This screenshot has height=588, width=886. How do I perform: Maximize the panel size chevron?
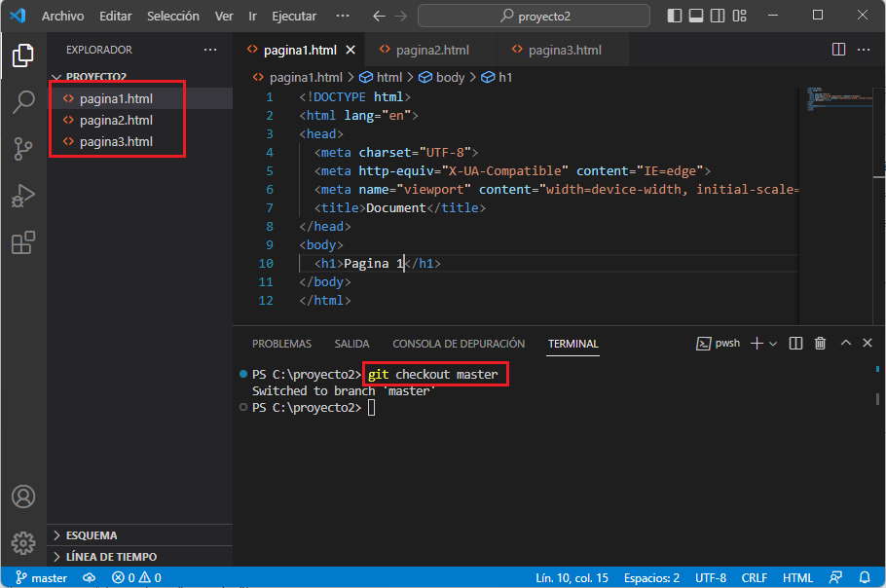[x=846, y=343]
